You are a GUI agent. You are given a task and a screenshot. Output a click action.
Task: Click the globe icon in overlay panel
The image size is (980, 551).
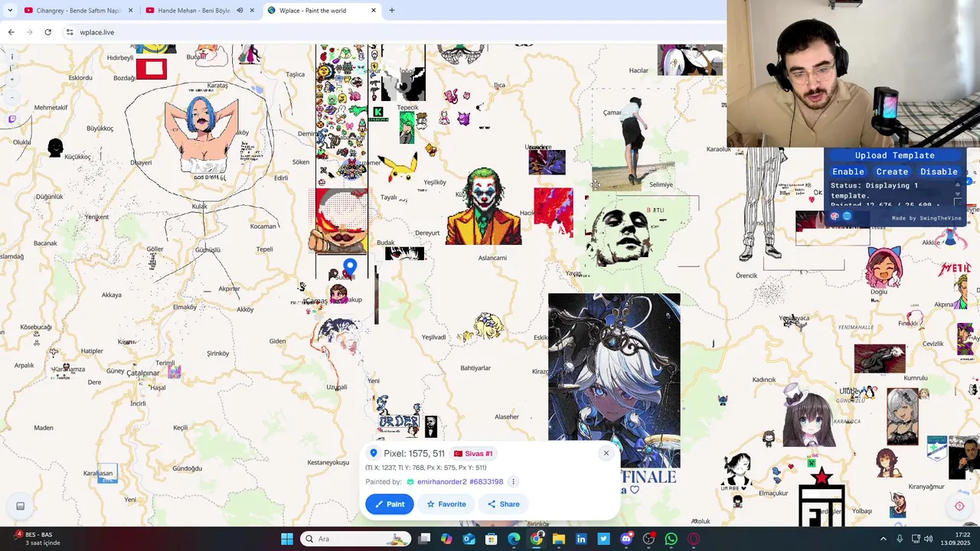(x=847, y=217)
